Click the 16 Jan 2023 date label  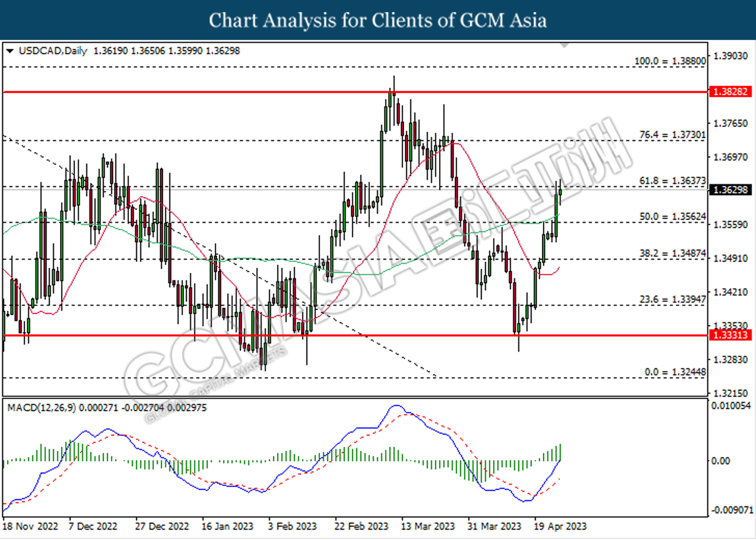227,526
